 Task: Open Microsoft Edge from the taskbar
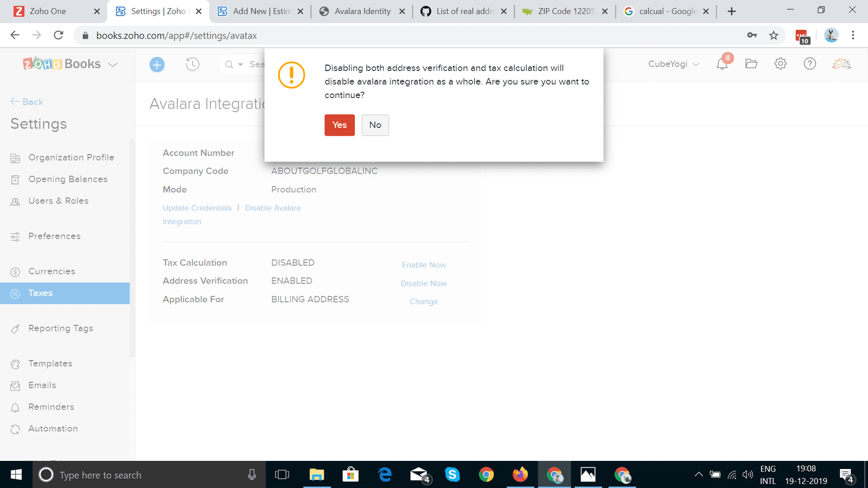click(385, 475)
